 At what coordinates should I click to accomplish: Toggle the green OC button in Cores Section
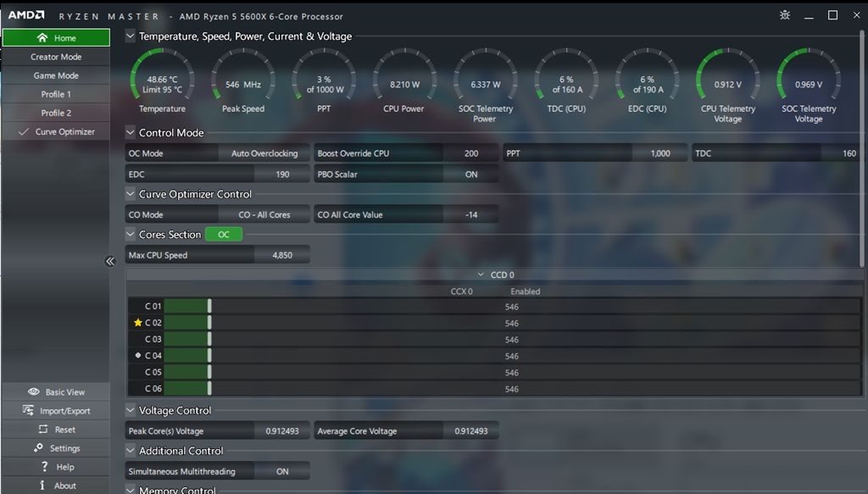click(x=224, y=234)
